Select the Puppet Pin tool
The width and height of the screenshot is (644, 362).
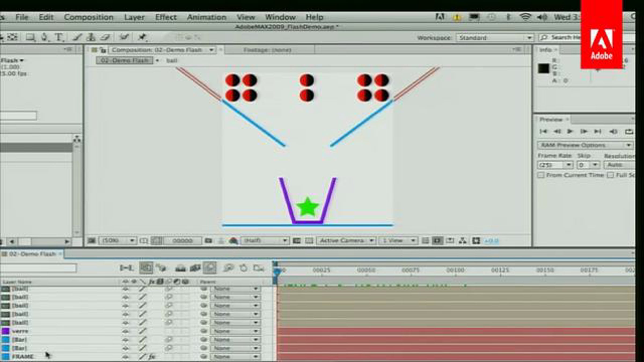pos(142,37)
